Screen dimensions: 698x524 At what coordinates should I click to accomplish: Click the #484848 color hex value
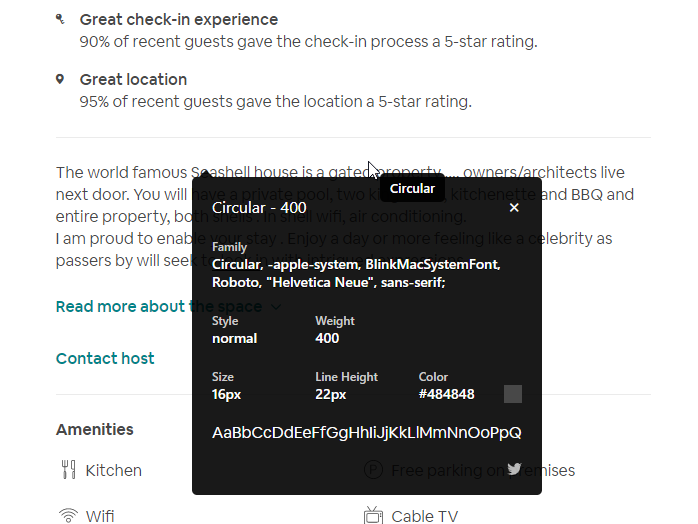click(447, 394)
